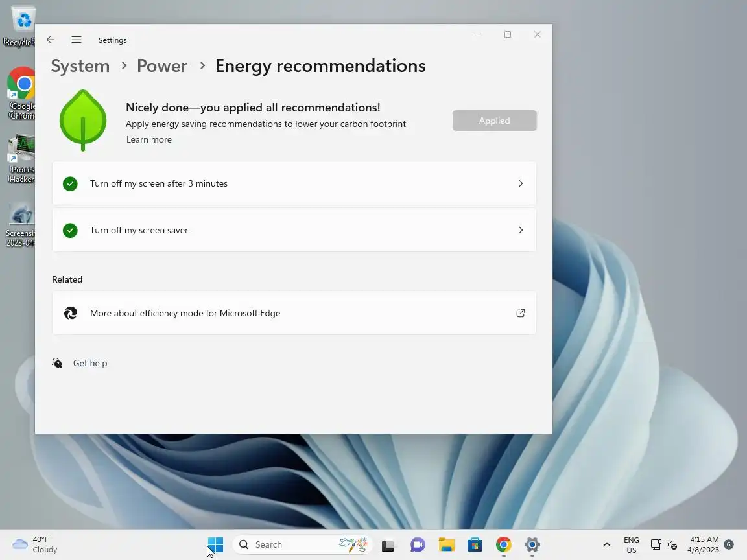Maximize the Settings window

tap(508, 34)
